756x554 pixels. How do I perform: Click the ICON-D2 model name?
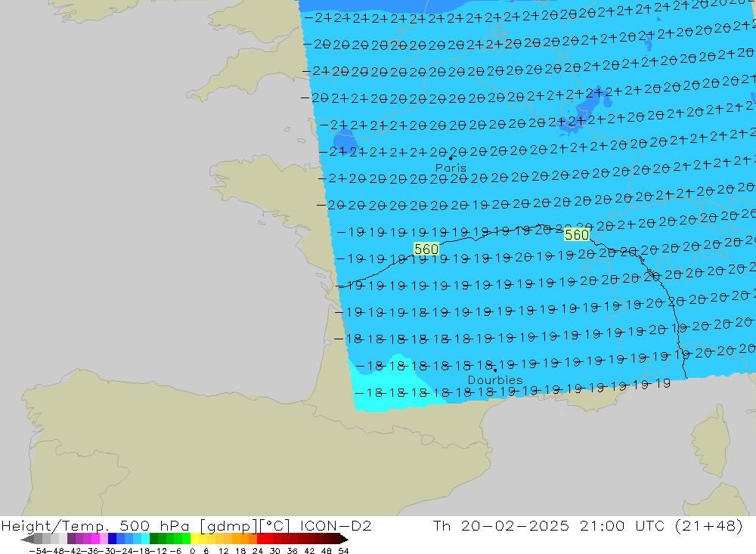336,525
